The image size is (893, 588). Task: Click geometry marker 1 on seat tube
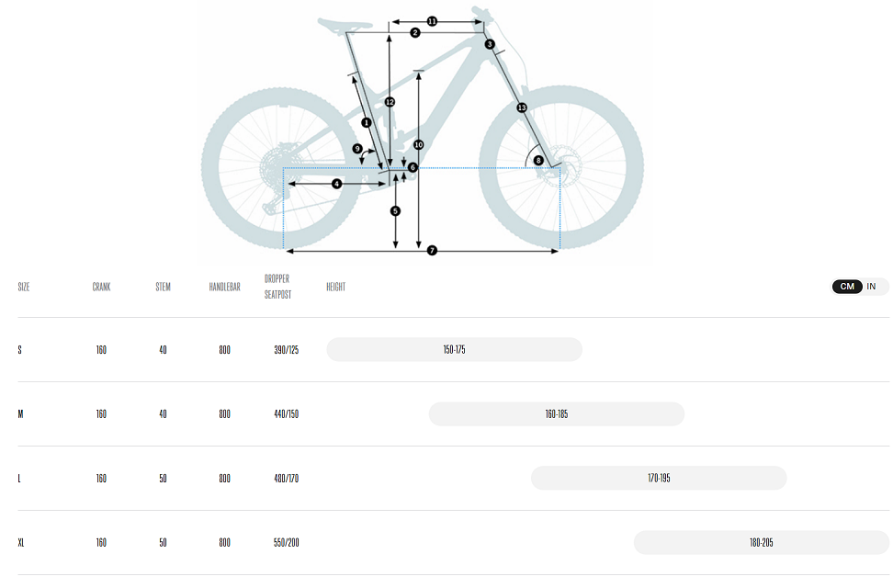click(367, 122)
